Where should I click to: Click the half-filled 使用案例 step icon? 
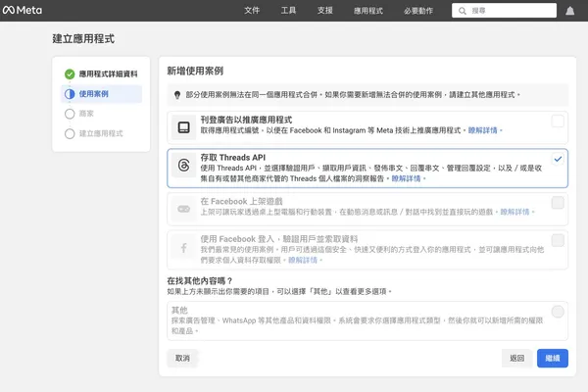(x=70, y=94)
